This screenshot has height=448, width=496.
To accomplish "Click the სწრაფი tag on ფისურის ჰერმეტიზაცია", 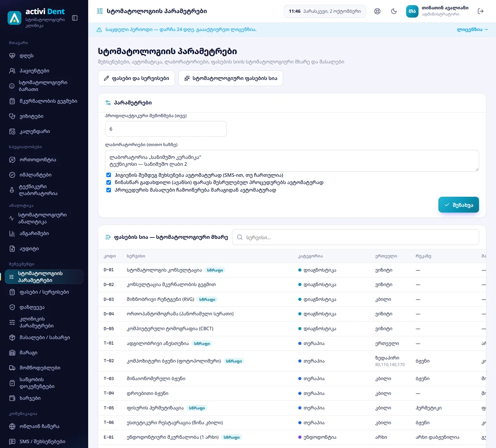I will pos(197,408).
